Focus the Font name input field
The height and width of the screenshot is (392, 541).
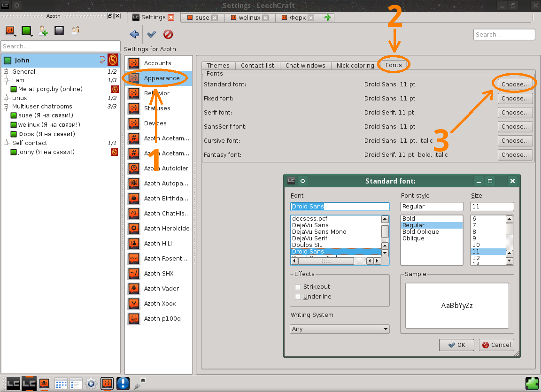[x=340, y=207]
